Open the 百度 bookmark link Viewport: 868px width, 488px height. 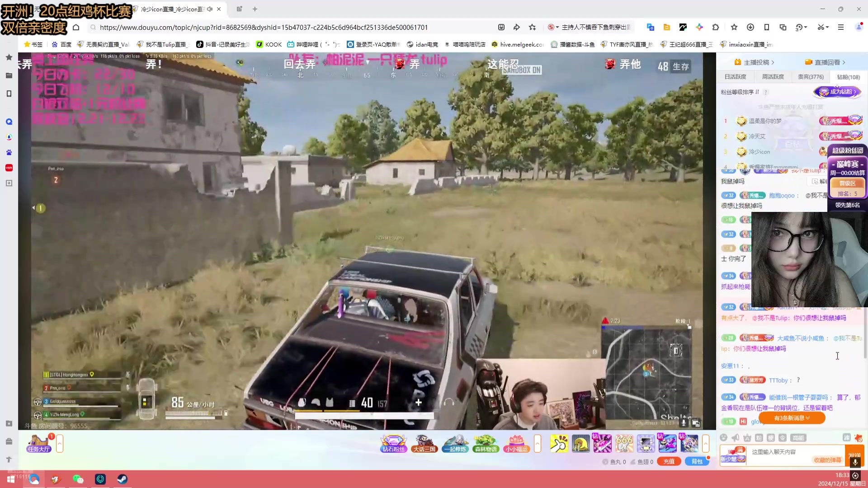[61, 44]
